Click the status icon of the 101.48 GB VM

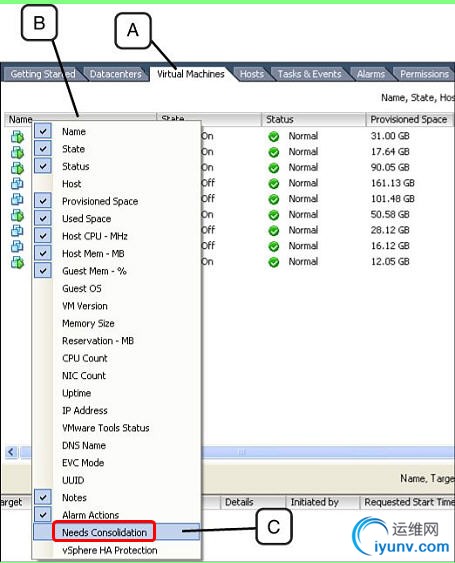(x=274, y=199)
